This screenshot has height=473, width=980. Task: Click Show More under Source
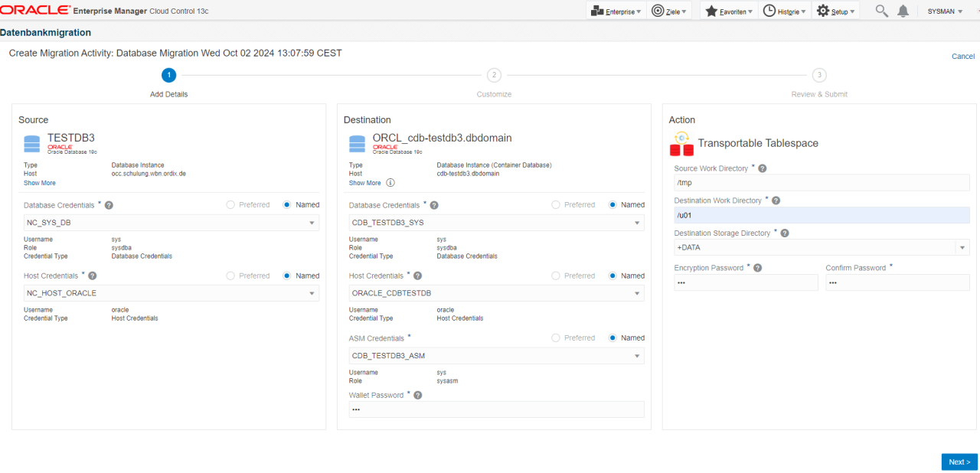click(x=40, y=183)
